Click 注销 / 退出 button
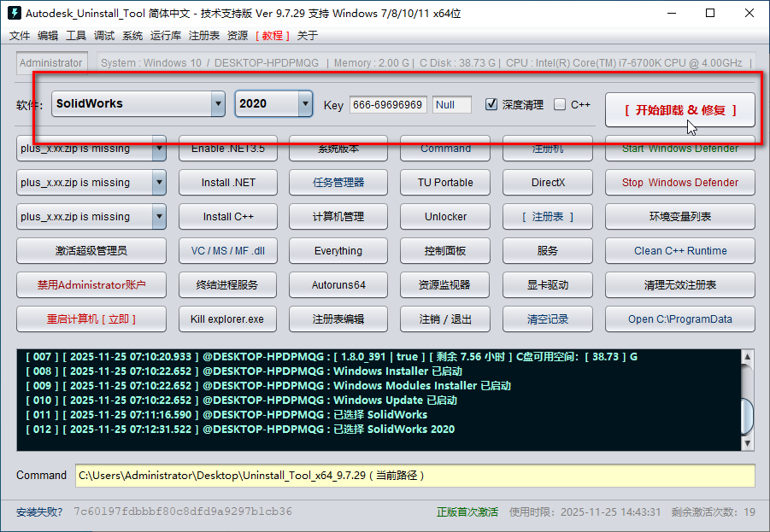 (x=444, y=319)
